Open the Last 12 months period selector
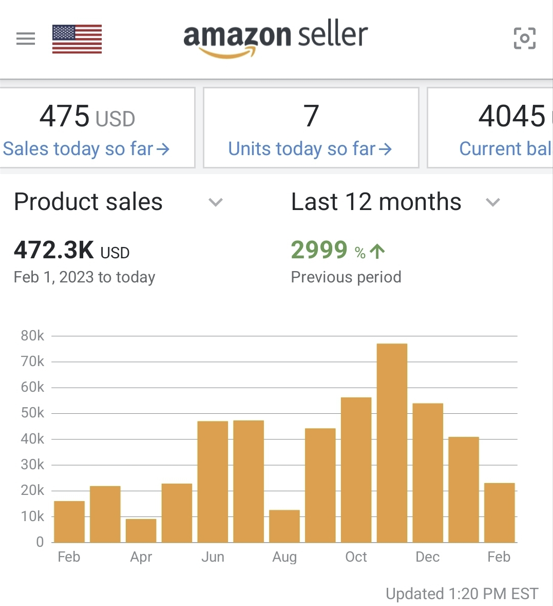Viewport: 553px width, 606px height. (x=396, y=202)
